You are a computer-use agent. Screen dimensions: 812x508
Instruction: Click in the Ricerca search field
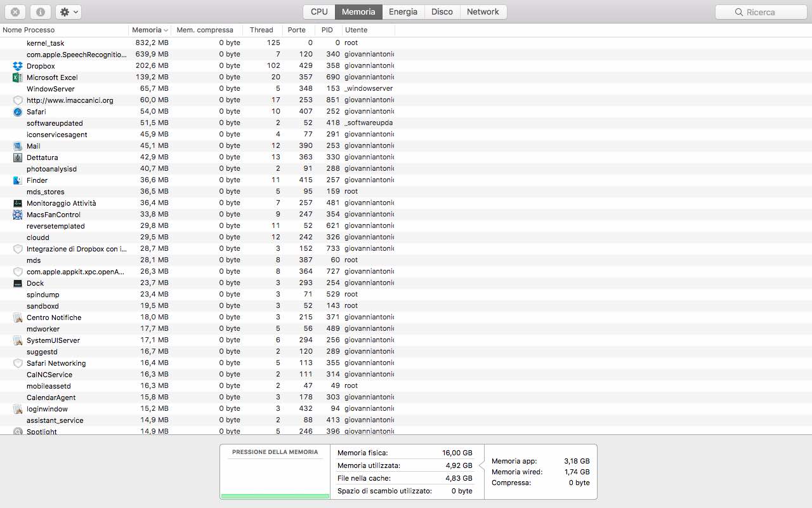pos(761,12)
